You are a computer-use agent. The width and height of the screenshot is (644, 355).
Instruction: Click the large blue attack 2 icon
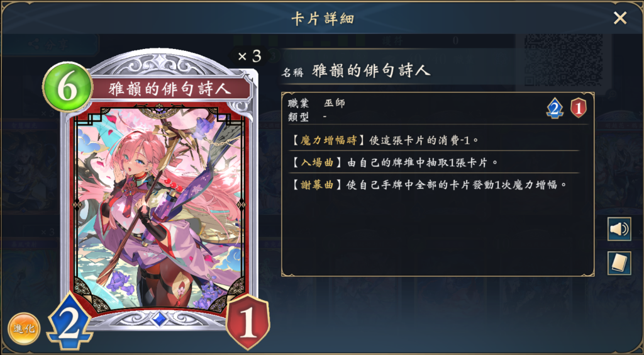pos(70,320)
